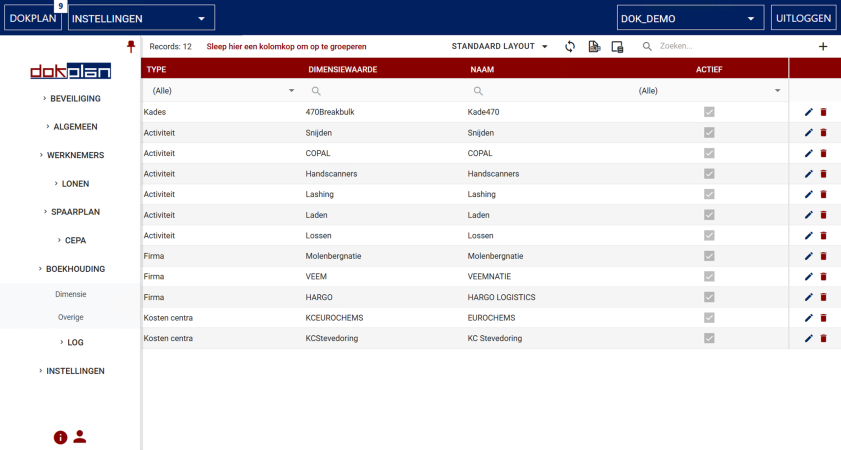Open the Standaard Layout dropdown
The image size is (841, 450).
pos(500,47)
